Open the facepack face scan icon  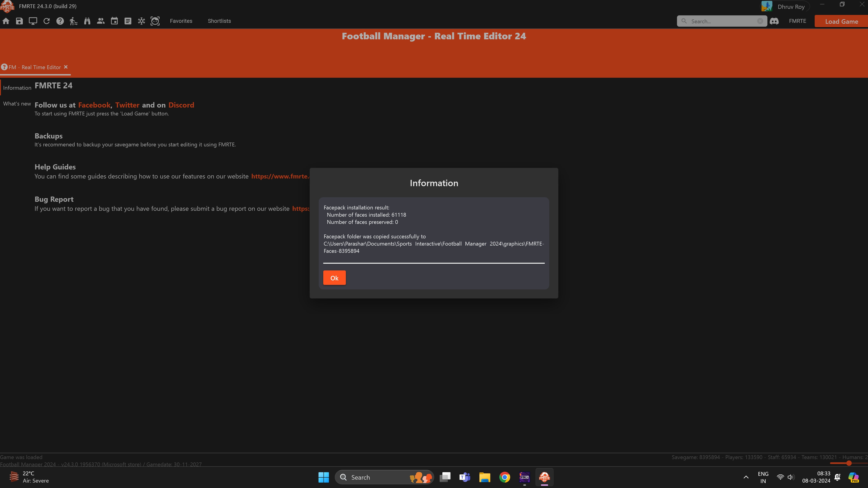(x=155, y=21)
